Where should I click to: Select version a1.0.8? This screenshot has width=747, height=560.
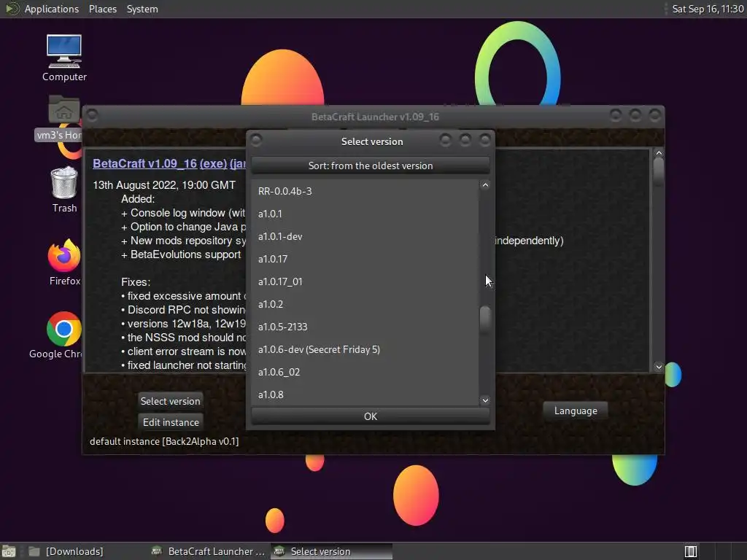pos(365,394)
